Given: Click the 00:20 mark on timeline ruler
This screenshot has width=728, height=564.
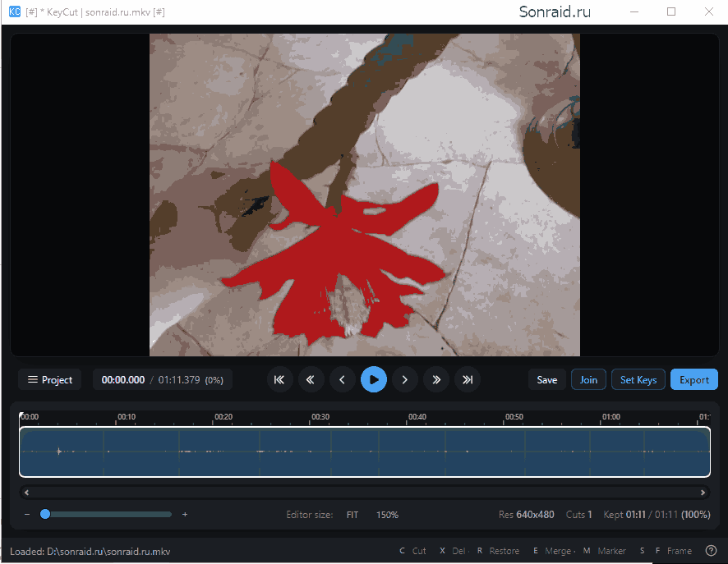Looking at the screenshot, I should pyautogui.click(x=223, y=417).
